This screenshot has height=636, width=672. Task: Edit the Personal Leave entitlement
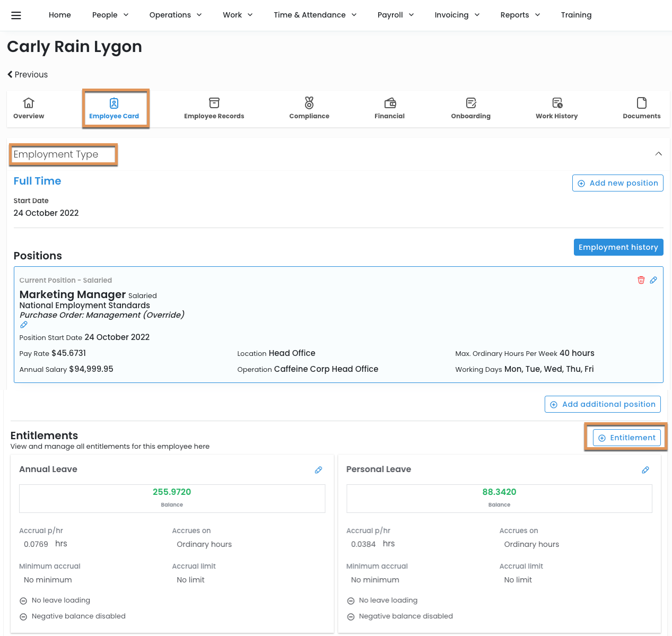tap(645, 470)
